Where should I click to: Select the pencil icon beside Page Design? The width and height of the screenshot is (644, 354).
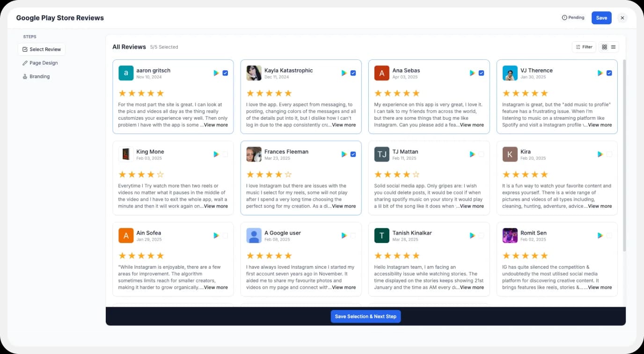point(26,63)
